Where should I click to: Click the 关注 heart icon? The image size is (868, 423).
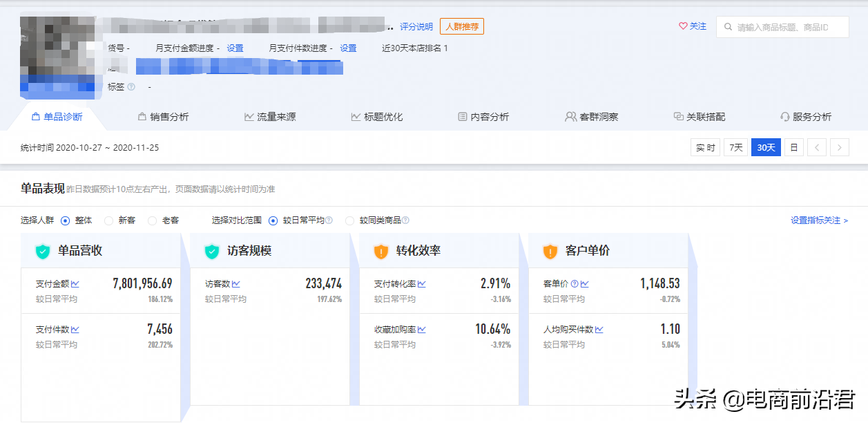click(684, 26)
